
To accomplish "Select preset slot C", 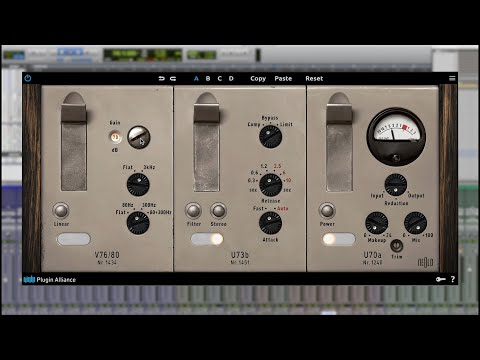I will pos(219,79).
